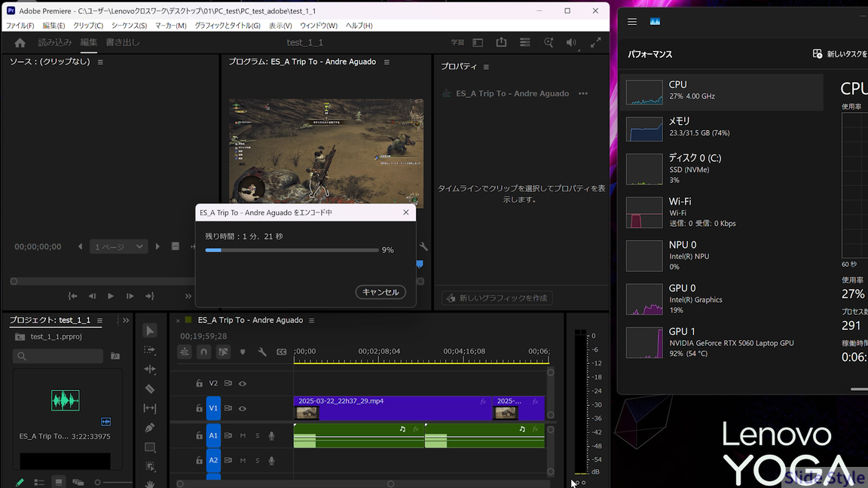Select the Track Select Forward tool

[149, 349]
